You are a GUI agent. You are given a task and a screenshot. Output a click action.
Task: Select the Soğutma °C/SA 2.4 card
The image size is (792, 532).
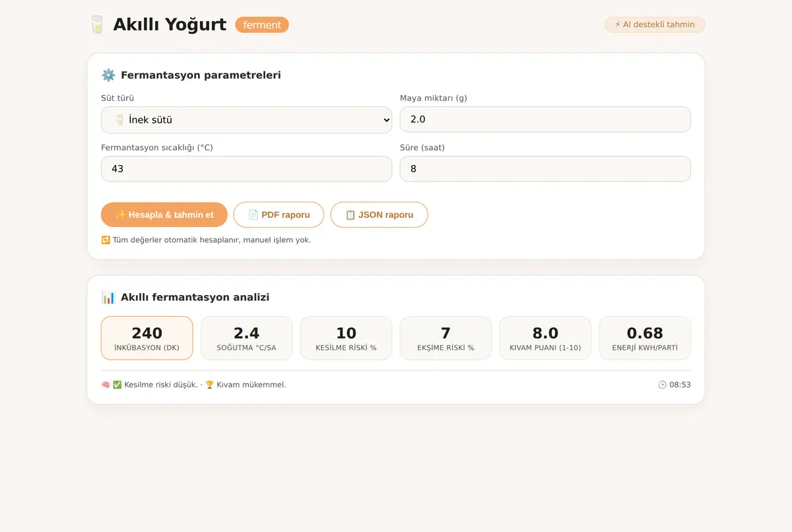click(247, 339)
